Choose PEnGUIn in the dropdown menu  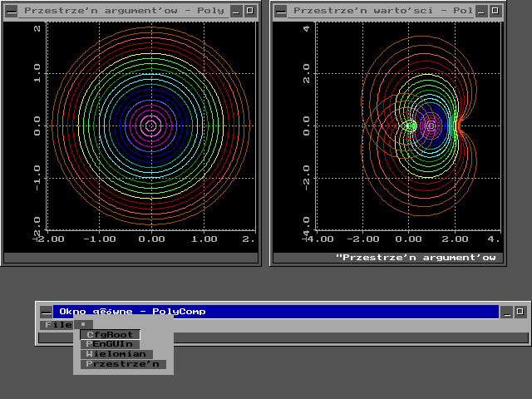[109, 344]
